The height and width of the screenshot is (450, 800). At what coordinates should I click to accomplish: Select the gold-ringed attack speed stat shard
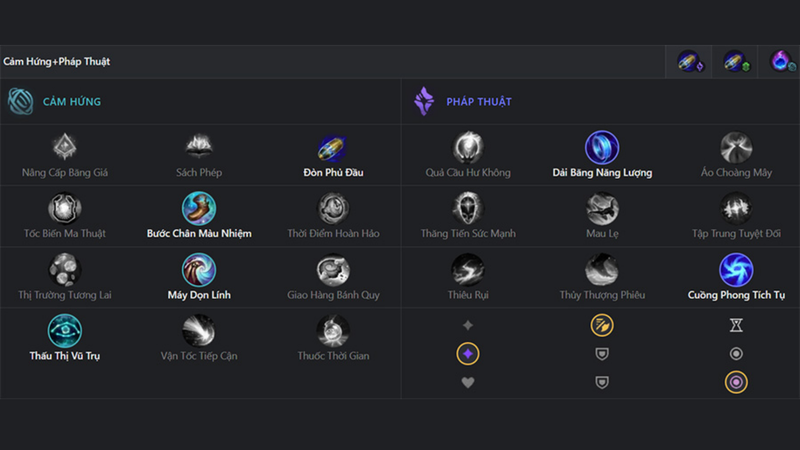pyautogui.click(x=602, y=325)
